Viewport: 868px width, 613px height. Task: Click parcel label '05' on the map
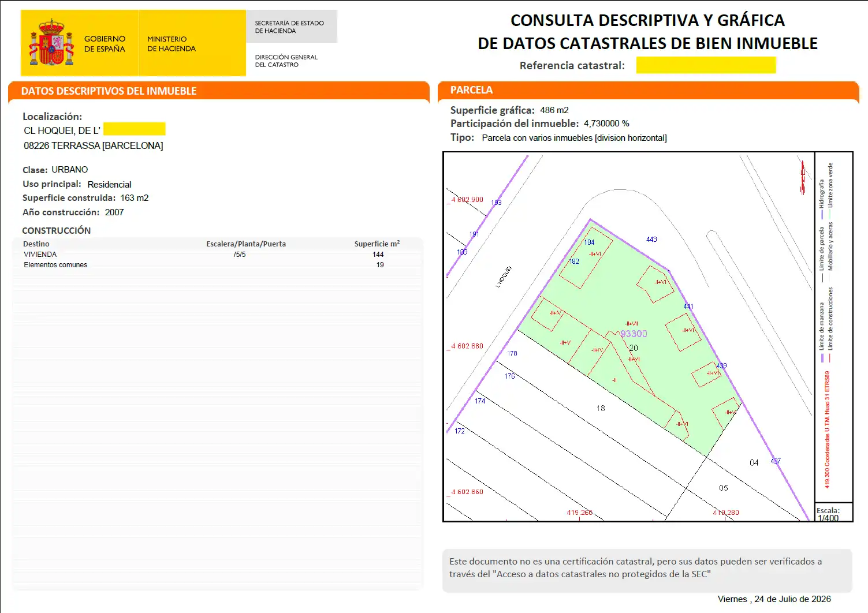point(724,488)
